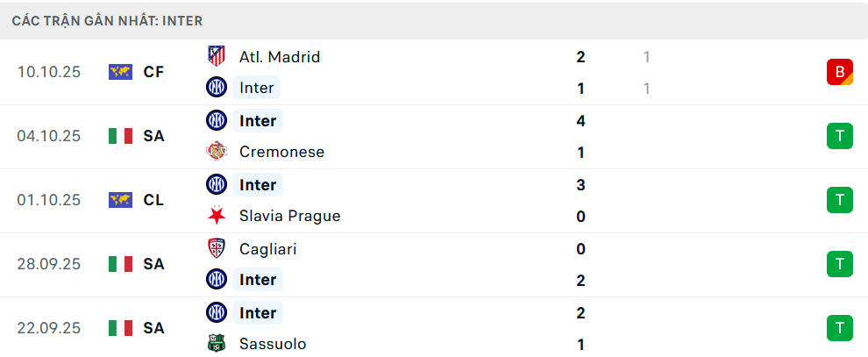Viewport: 868px width, 357px height.
Task: Click the Sassuolo club crest icon
Action: click(x=216, y=344)
